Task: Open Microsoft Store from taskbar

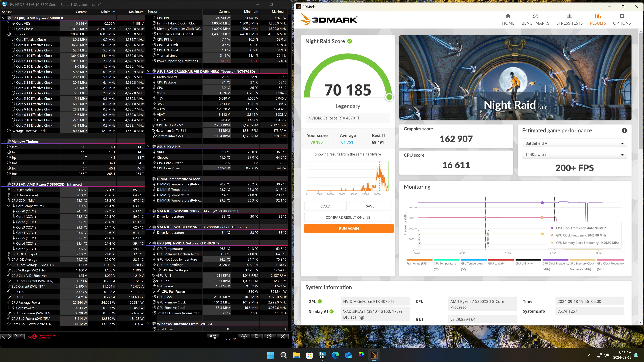Action: pos(310,355)
